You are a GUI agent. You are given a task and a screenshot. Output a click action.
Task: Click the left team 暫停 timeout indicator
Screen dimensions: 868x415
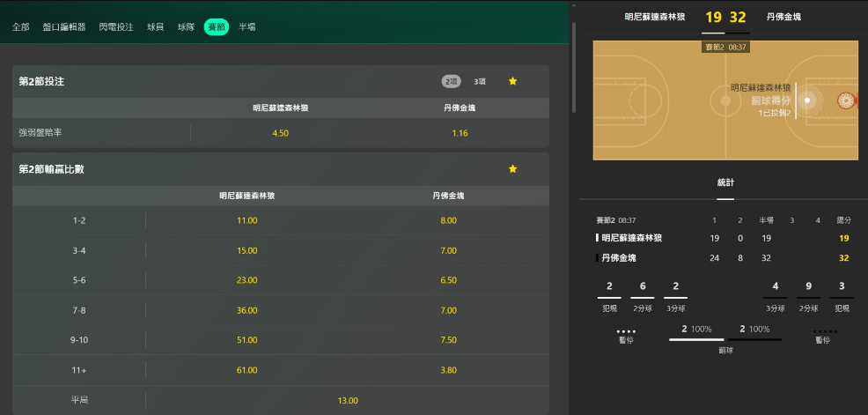pyautogui.click(x=626, y=337)
